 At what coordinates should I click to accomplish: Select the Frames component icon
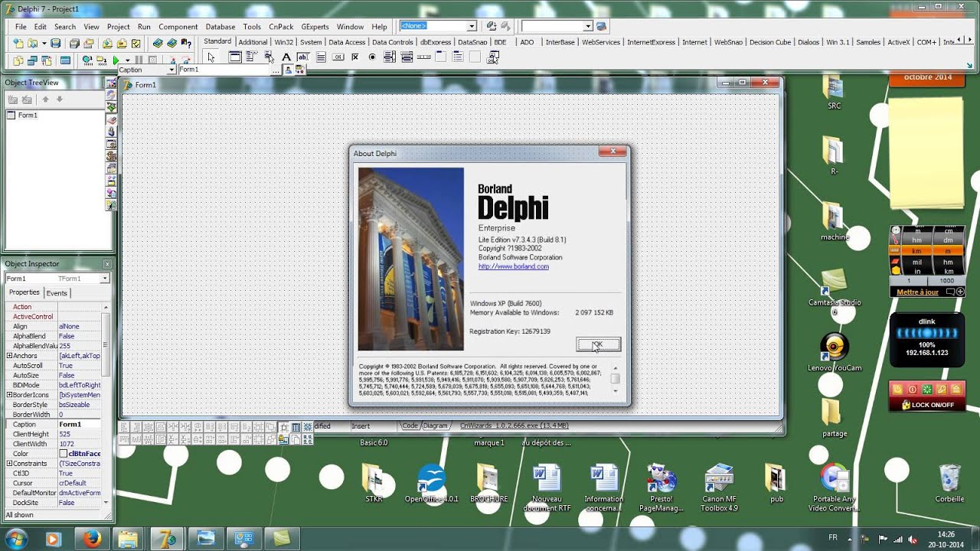coord(235,57)
